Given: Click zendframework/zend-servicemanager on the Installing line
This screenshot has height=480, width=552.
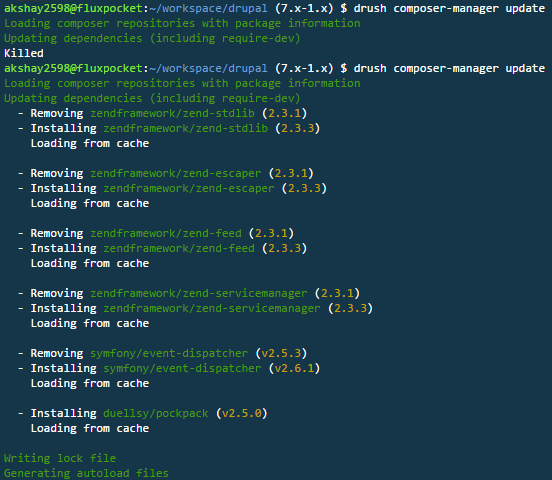Looking at the screenshot, I should pyautogui.click(x=212, y=308).
